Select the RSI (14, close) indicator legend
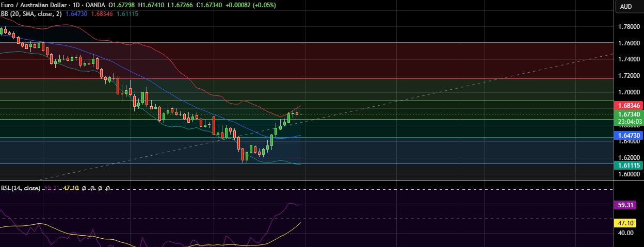The width and height of the screenshot is (644, 247). 21,188
